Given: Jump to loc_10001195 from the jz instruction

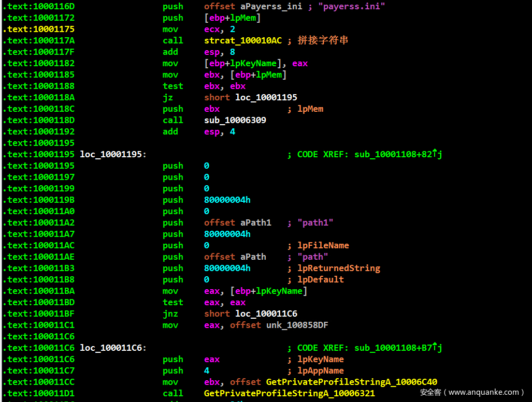Looking at the screenshot, I should [x=266, y=97].
